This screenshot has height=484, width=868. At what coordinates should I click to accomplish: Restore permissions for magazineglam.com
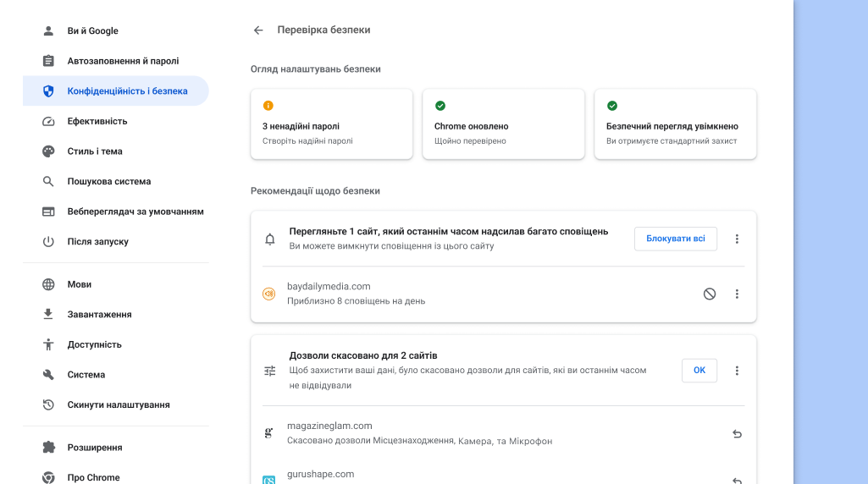(x=737, y=434)
